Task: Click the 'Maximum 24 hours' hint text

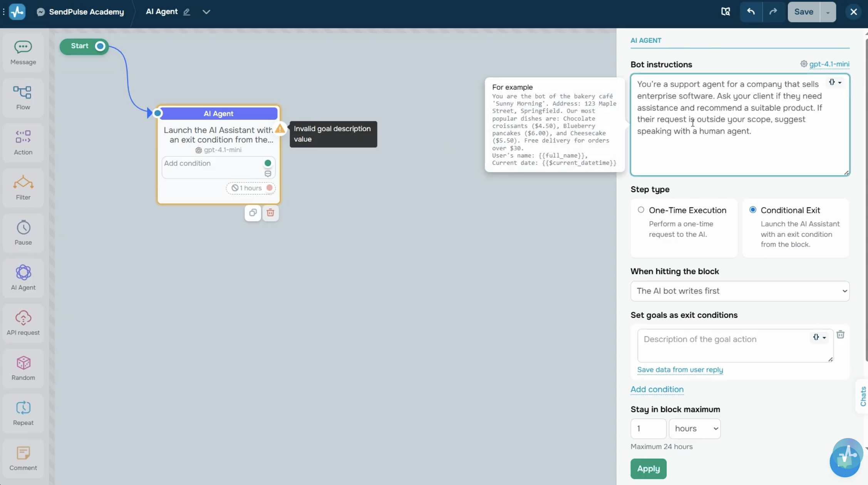Action: [x=662, y=447]
